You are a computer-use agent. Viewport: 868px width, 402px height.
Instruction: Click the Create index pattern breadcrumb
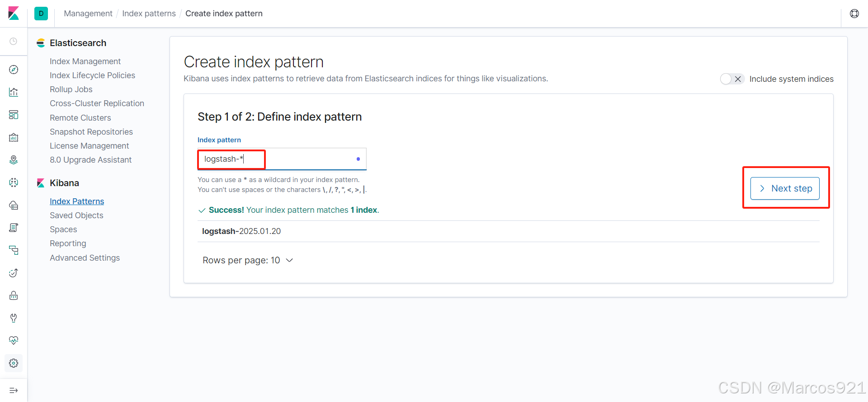[224, 14]
